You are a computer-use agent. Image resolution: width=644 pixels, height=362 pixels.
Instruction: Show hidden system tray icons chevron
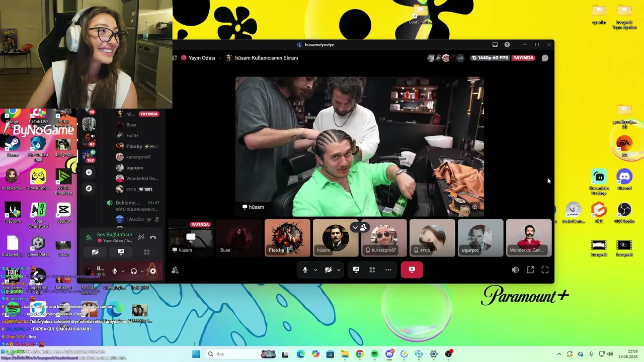(x=559, y=354)
